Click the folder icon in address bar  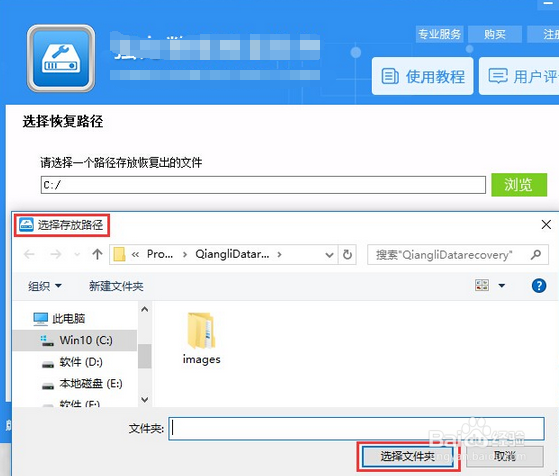[119, 254]
